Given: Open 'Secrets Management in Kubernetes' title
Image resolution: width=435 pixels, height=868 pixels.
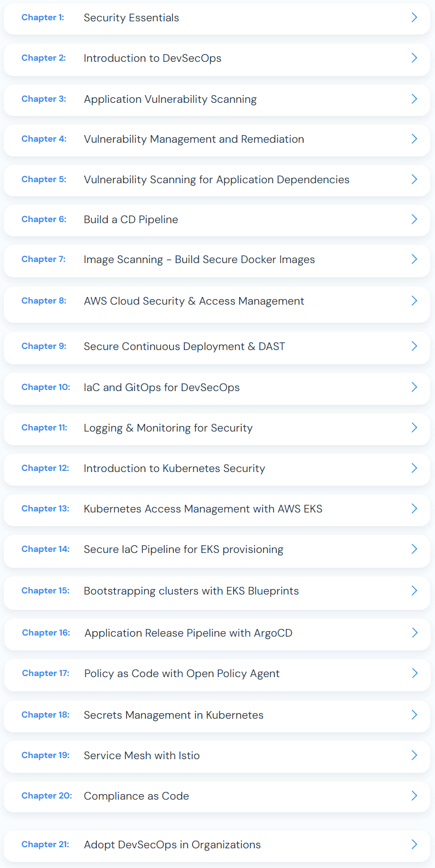Looking at the screenshot, I should 173,715.
